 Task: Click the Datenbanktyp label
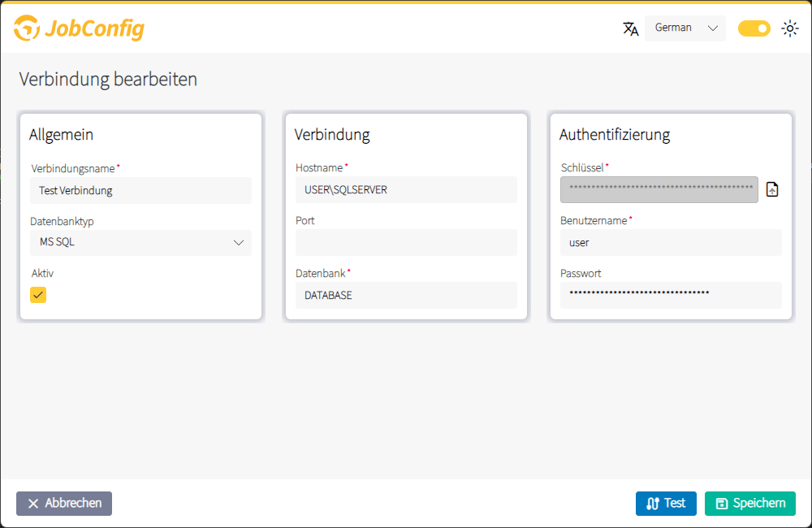click(x=63, y=221)
